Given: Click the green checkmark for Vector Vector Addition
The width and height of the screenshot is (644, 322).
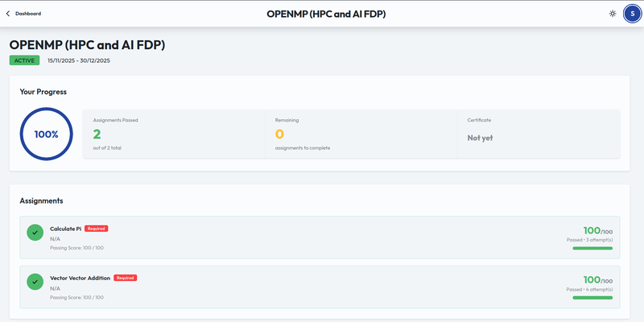Looking at the screenshot, I should tap(35, 282).
